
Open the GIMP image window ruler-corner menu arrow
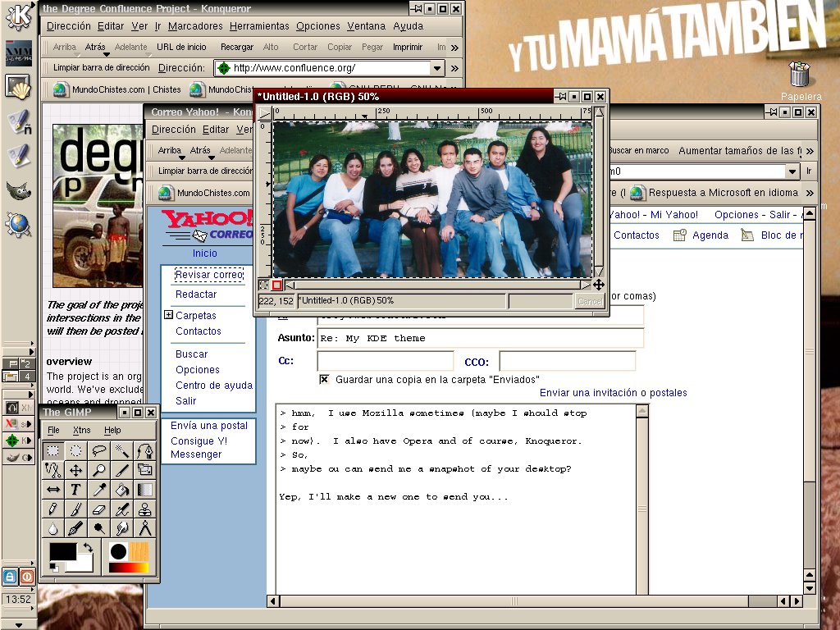click(265, 113)
